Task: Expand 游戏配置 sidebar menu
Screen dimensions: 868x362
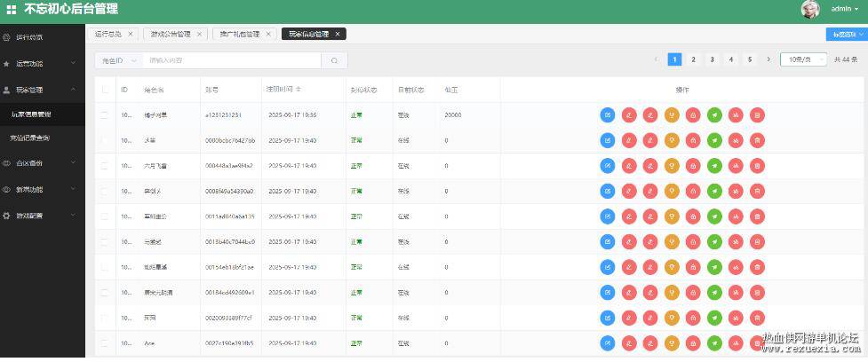Action: 43,216
